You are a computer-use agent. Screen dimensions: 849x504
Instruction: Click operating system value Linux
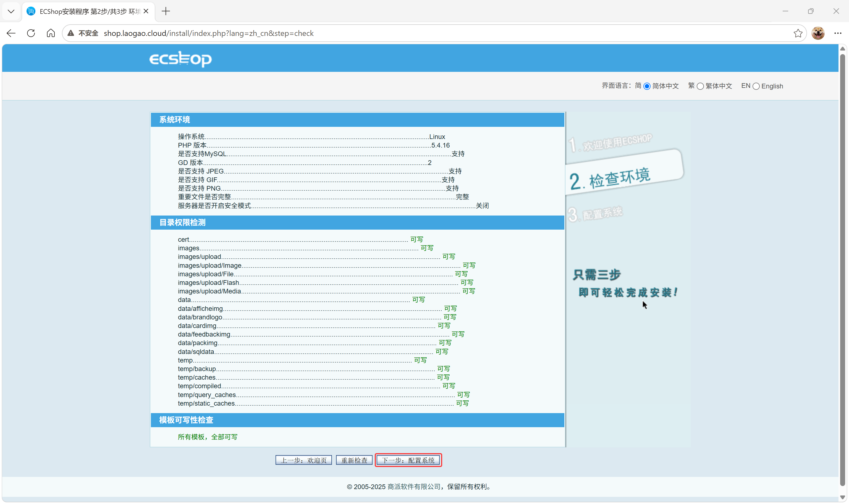pos(437,137)
